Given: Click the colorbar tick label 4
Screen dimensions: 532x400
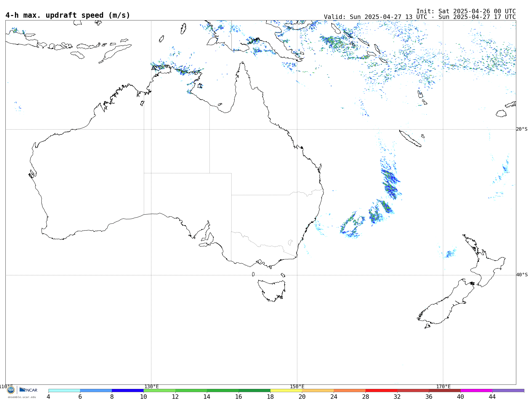Looking at the screenshot, I should click(49, 397).
